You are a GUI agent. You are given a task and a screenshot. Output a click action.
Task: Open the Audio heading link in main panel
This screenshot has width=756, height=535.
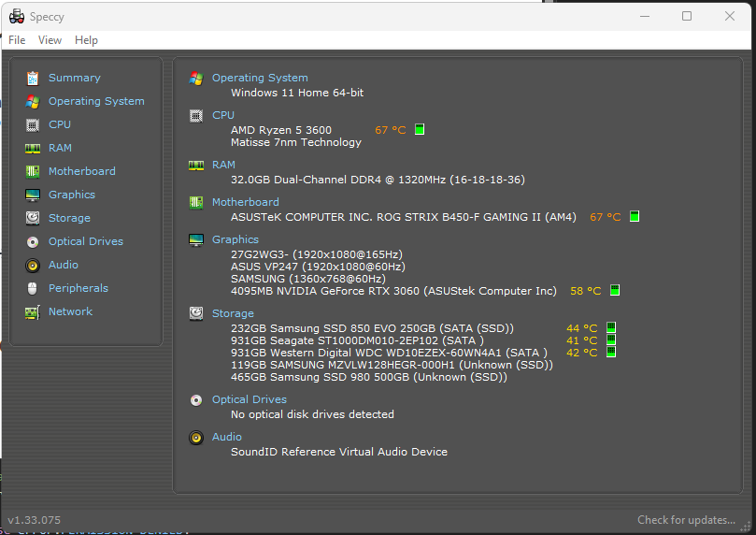pyautogui.click(x=227, y=437)
